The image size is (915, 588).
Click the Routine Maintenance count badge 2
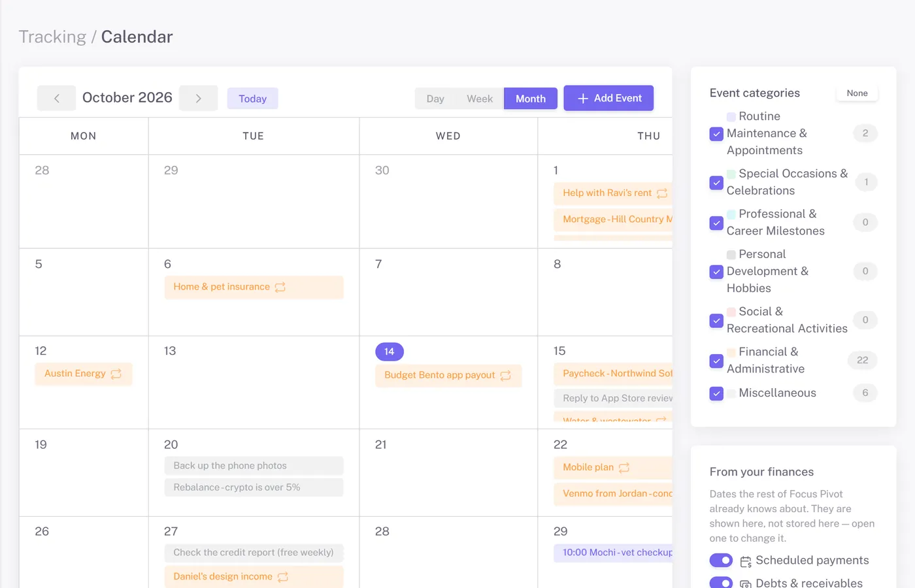click(865, 134)
